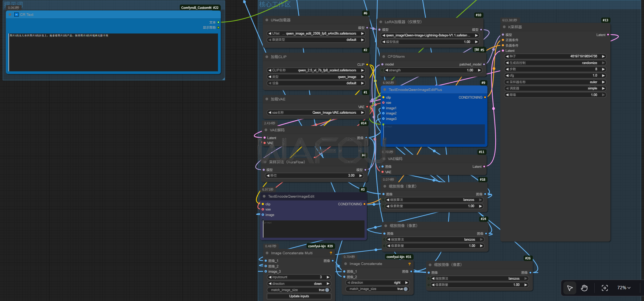Screen dimensions: 644x301
Task: Increase the LoRA 模型强度 value arrow
Action: point(476,42)
